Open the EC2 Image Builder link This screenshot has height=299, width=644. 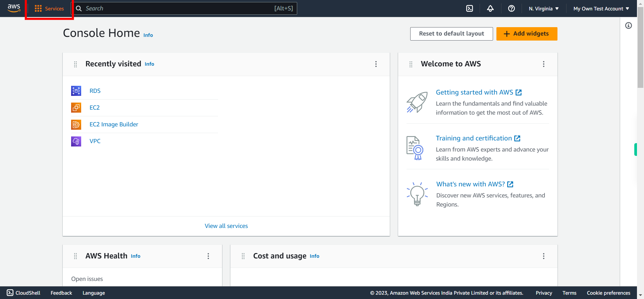coord(114,124)
